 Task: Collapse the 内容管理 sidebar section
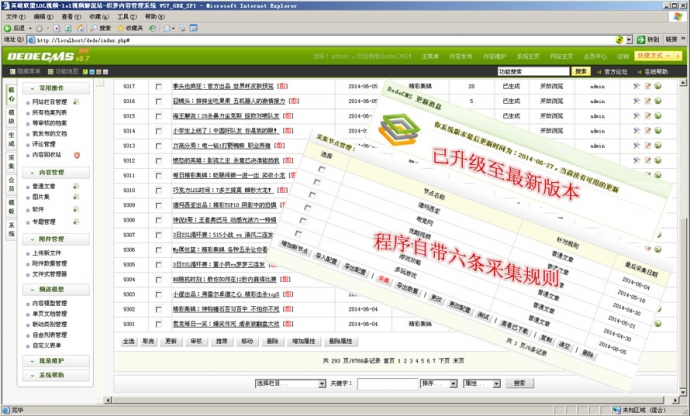pyautogui.click(x=56, y=173)
